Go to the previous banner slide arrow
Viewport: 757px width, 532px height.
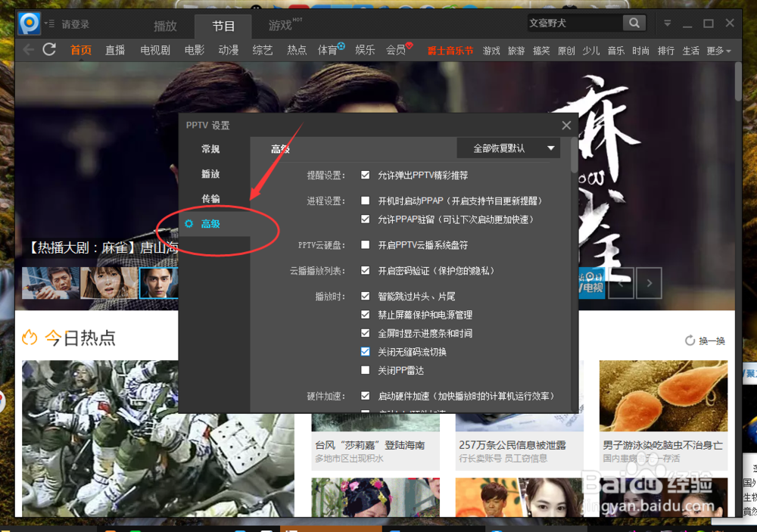click(621, 283)
